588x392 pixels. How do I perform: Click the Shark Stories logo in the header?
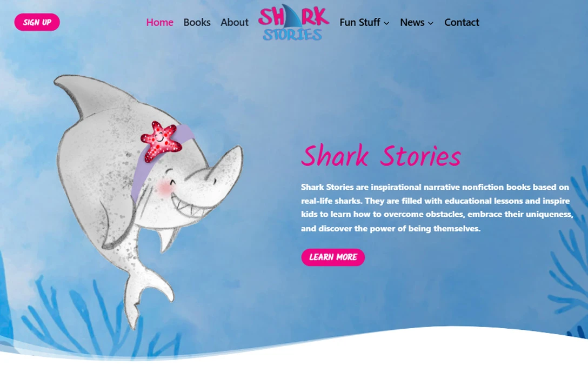click(293, 22)
